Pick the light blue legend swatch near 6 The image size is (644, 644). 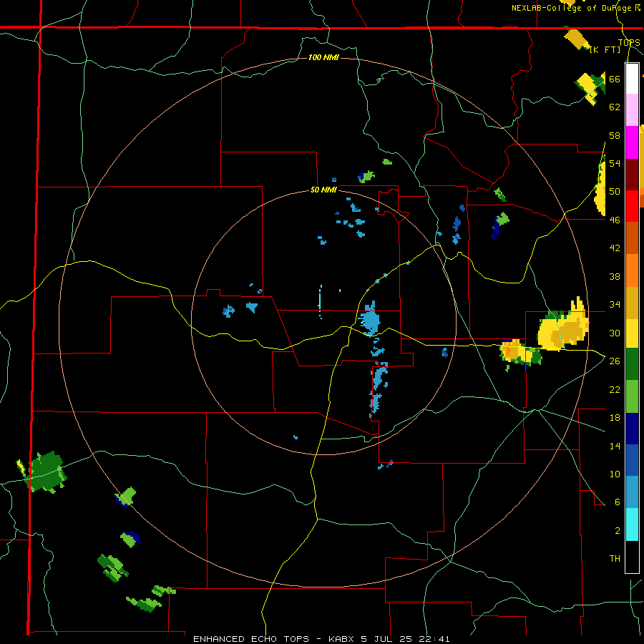pos(632,492)
